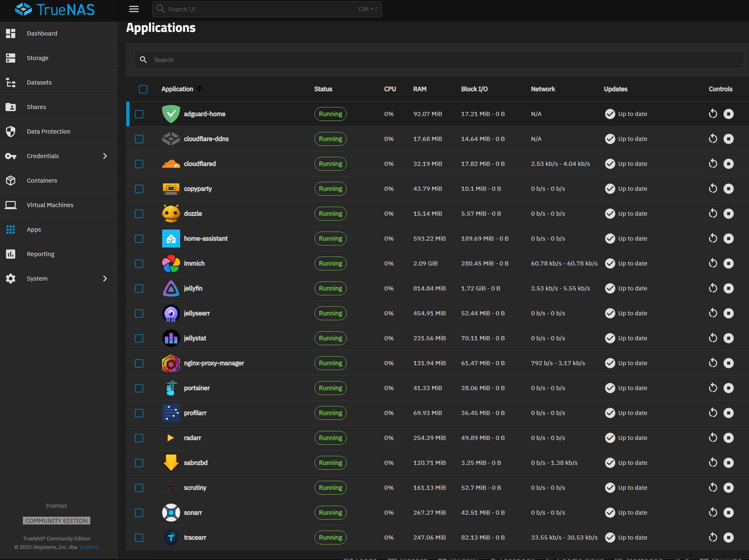Stop the dozzle app

[x=729, y=214]
